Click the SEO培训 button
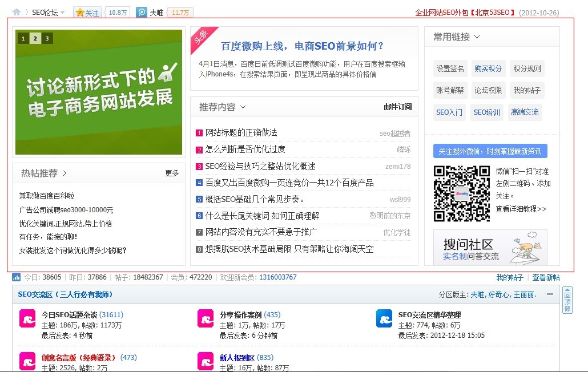 coord(487,112)
